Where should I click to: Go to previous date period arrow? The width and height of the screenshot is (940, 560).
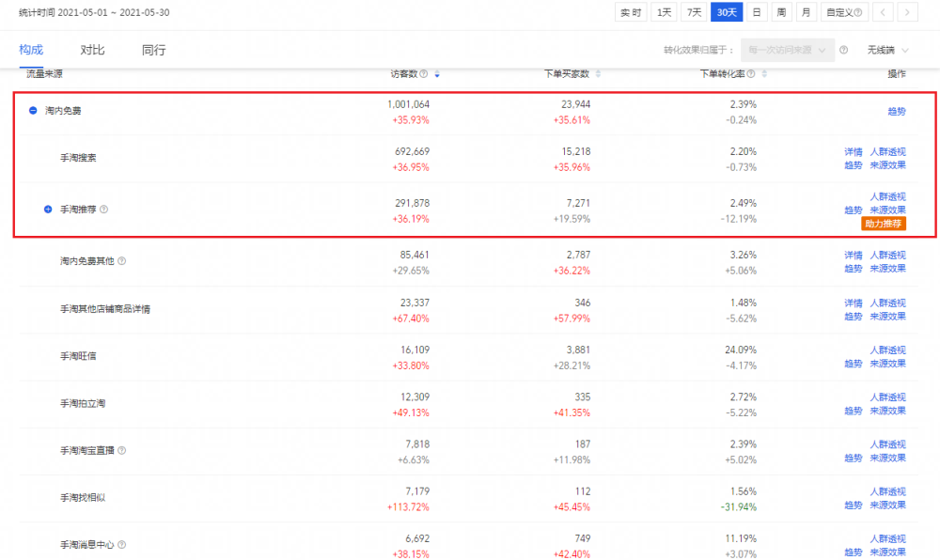883,12
